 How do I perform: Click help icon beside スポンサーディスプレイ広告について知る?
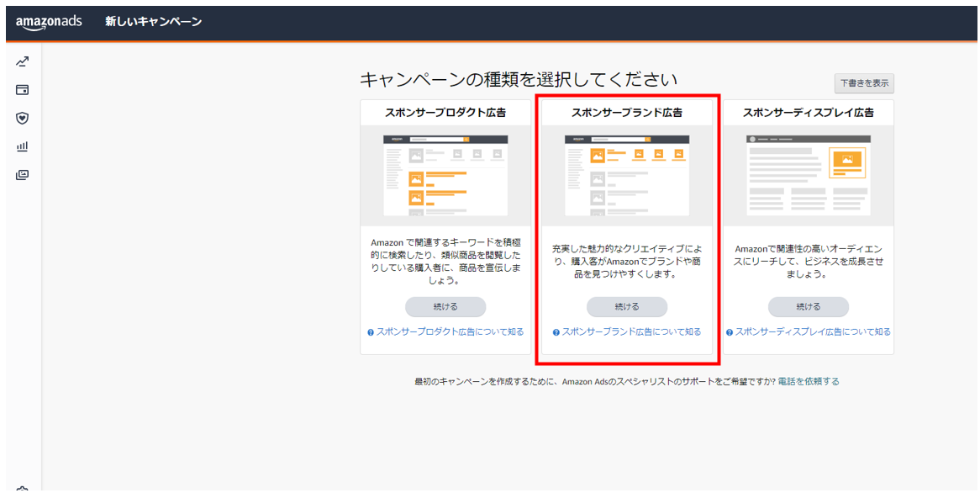[730, 332]
